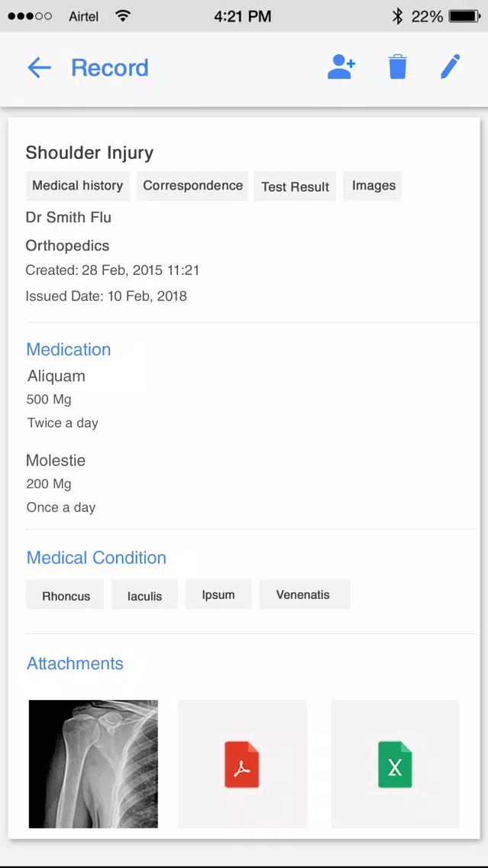
Task: Tap the Iaculis condition chip
Action: 144,595
